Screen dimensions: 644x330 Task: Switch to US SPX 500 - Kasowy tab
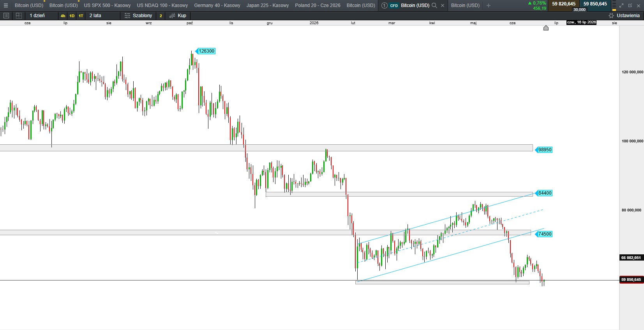(x=107, y=5)
